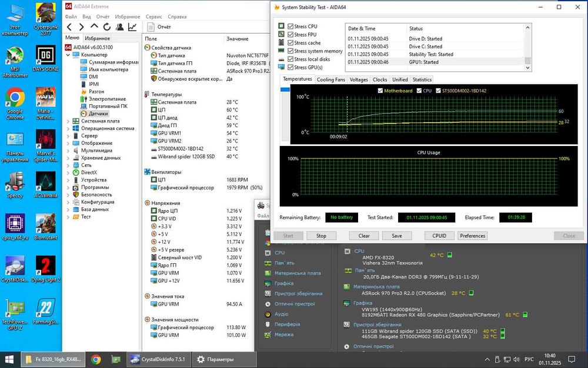Screen dimensions: 588x368
Task: Open the Сервис menu in AIDA64
Action: pyautogui.click(x=153, y=17)
